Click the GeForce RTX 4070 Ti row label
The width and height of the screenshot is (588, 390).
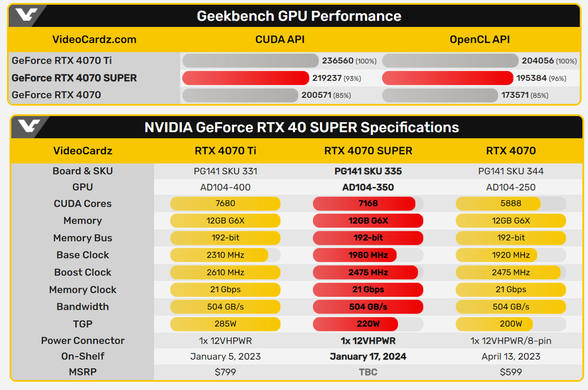click(x=61, y=61)
